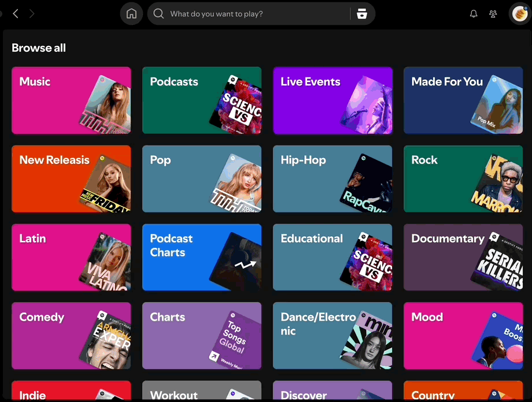The image size is (532, 402).
Task: Open the Country category card
Action: click(x=463, y=390)
